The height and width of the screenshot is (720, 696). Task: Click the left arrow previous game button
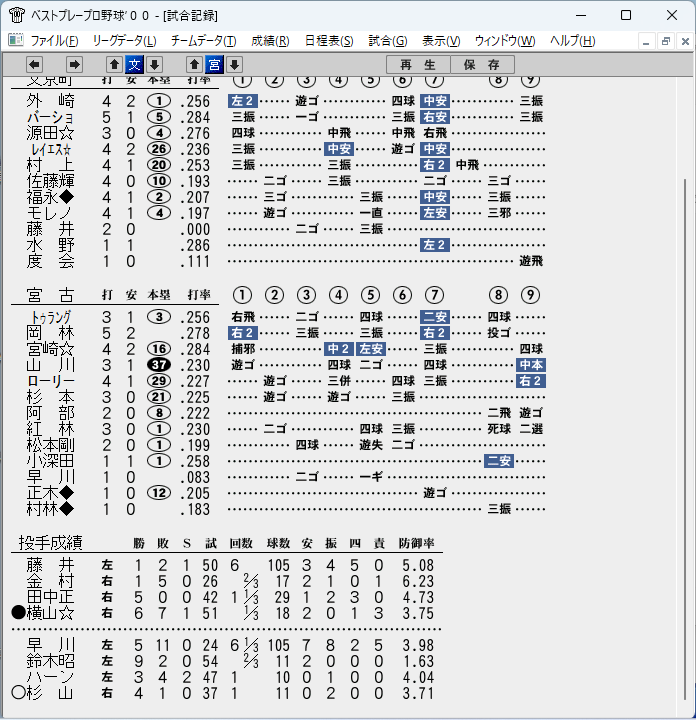(x=34, y=65)
